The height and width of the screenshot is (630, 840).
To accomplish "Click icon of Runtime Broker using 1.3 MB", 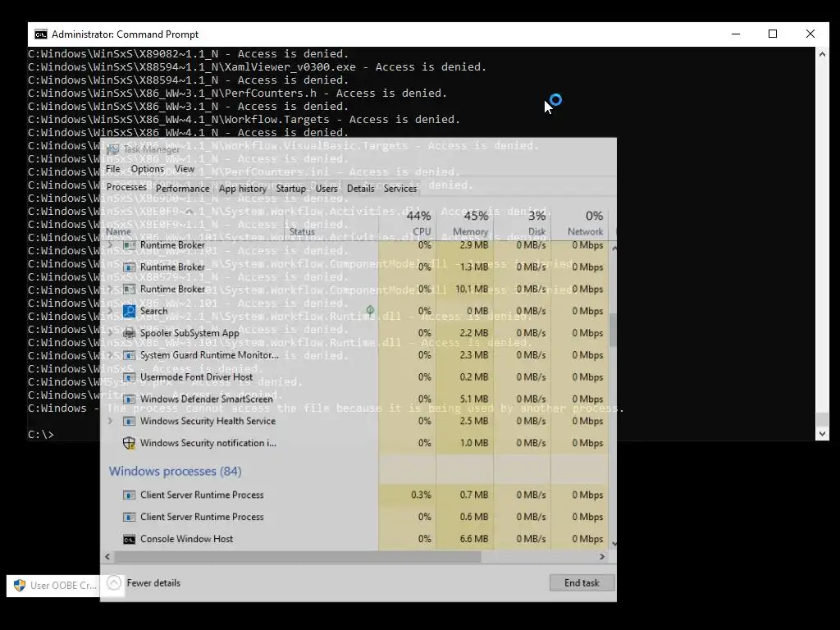I will click(129, 267).
